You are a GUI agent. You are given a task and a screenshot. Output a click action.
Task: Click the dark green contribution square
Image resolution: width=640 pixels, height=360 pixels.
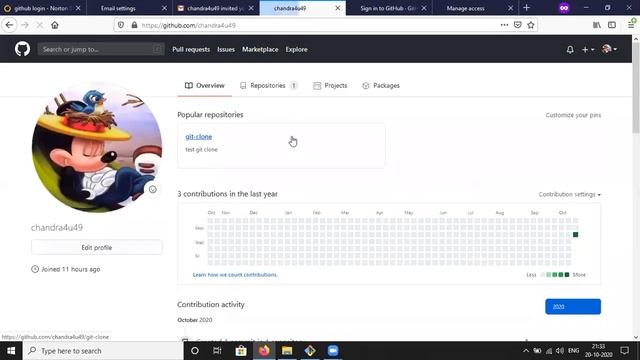click(576, 235)
